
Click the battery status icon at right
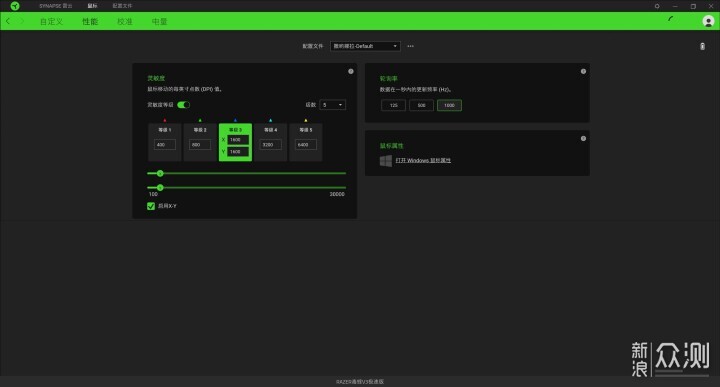(702, 46)
